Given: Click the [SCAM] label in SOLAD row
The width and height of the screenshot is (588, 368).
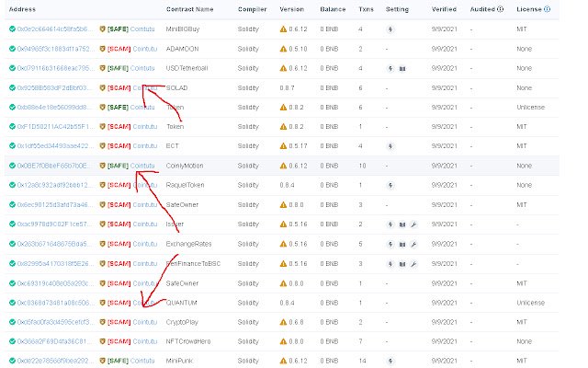Looking at the screenshot, I should (x=119, y=88).
